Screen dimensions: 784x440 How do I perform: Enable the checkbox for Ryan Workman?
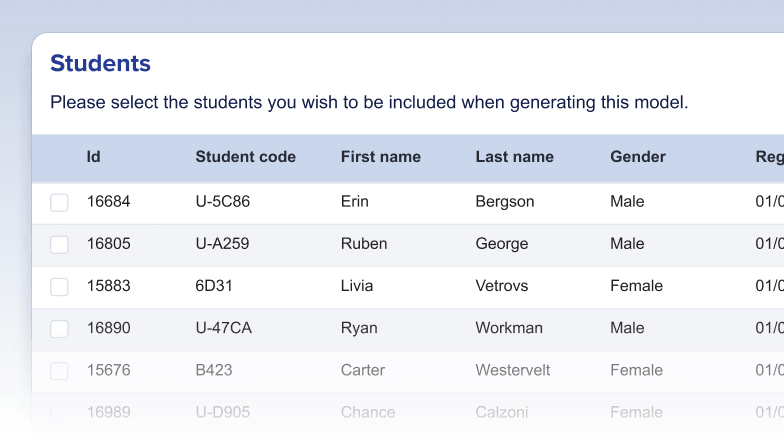tap(59, 328)
